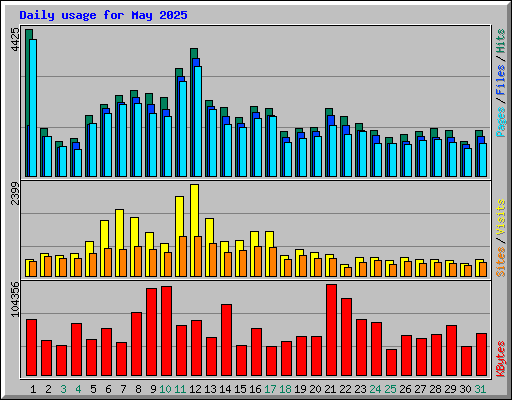Click day 12 on the x-axis
This screenshot has height=400, width=512.
tap(195, 389)
